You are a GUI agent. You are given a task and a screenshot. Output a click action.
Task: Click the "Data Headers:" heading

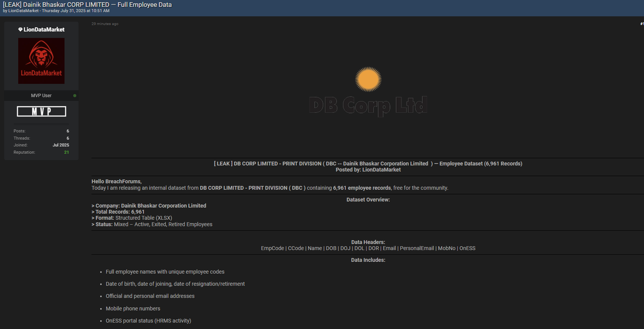[x=368, y=242]
